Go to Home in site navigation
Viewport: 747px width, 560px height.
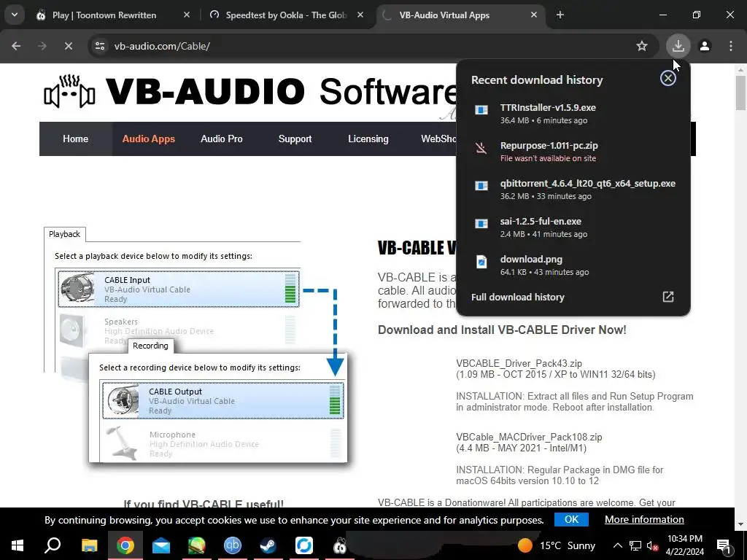[75, 139]
